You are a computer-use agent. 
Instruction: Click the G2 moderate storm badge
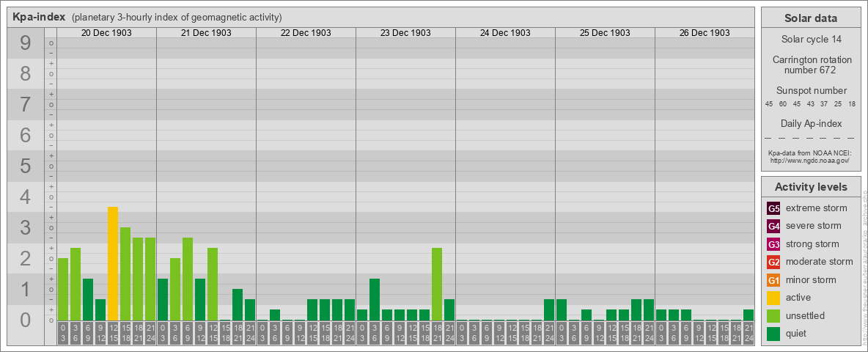coord(773,262)
